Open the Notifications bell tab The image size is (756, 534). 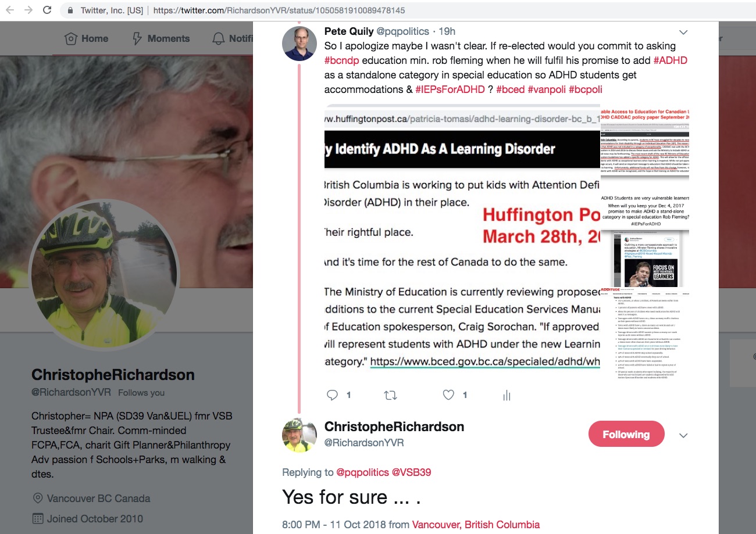[233, 38]
